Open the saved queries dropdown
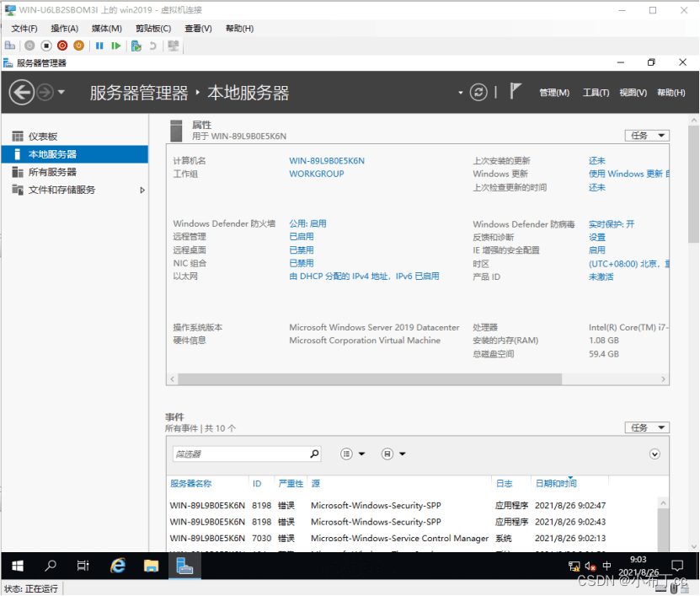The width and height of the screenshot is (700, 596). (393, 454)
